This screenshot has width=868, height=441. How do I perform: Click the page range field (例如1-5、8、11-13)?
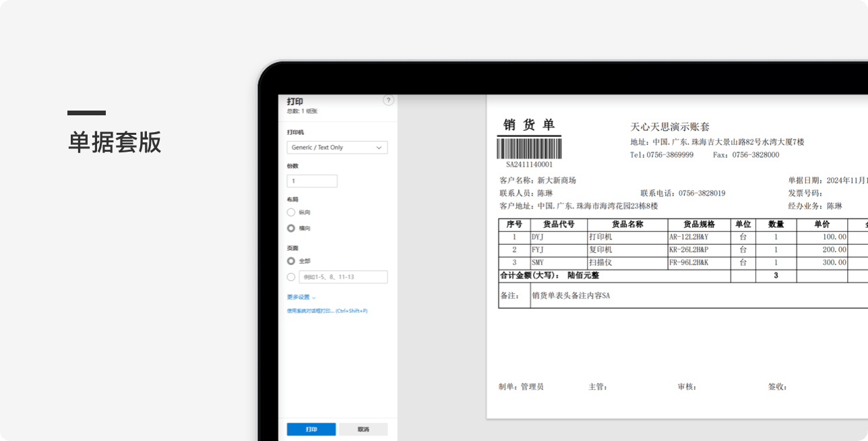click(343, 277)
